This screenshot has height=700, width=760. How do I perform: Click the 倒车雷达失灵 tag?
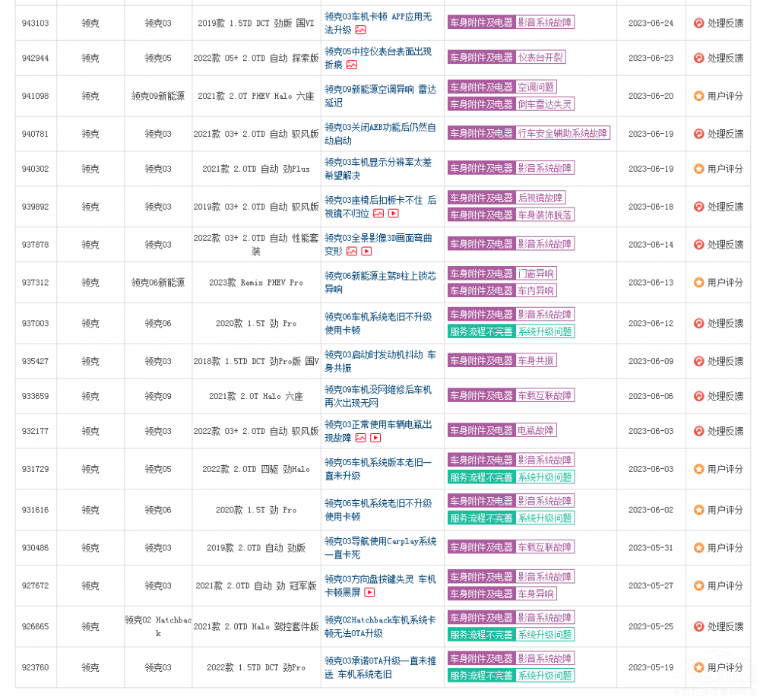545,104
